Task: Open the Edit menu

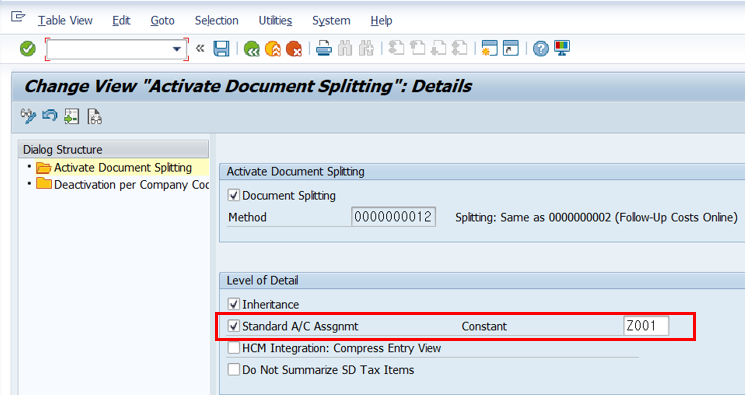Action: point(121,20)
